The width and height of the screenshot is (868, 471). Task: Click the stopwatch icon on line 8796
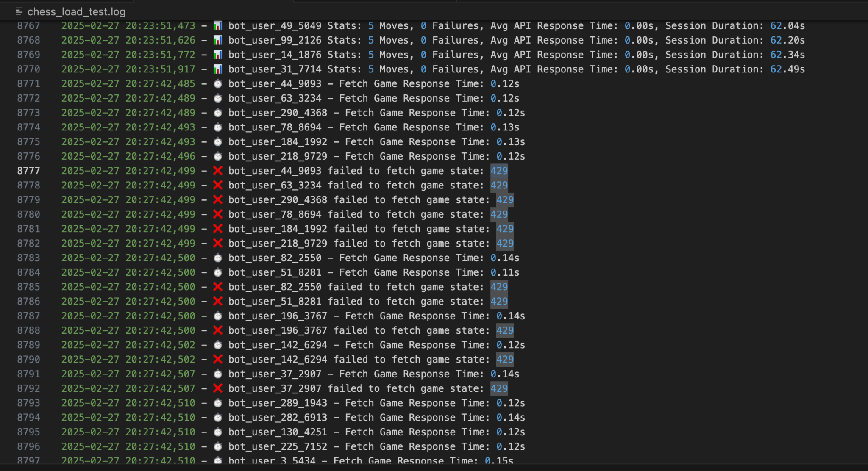click(217, 446)
